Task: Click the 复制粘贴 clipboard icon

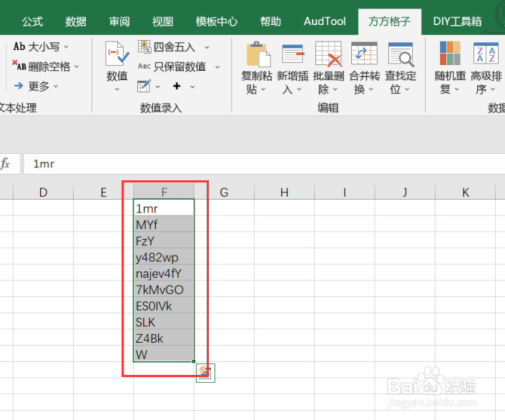Action: pos(258,54)
